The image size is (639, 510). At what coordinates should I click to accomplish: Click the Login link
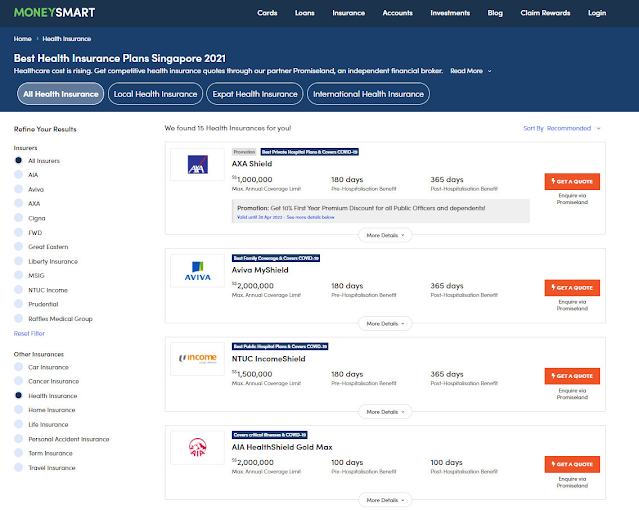pos(597,13)
